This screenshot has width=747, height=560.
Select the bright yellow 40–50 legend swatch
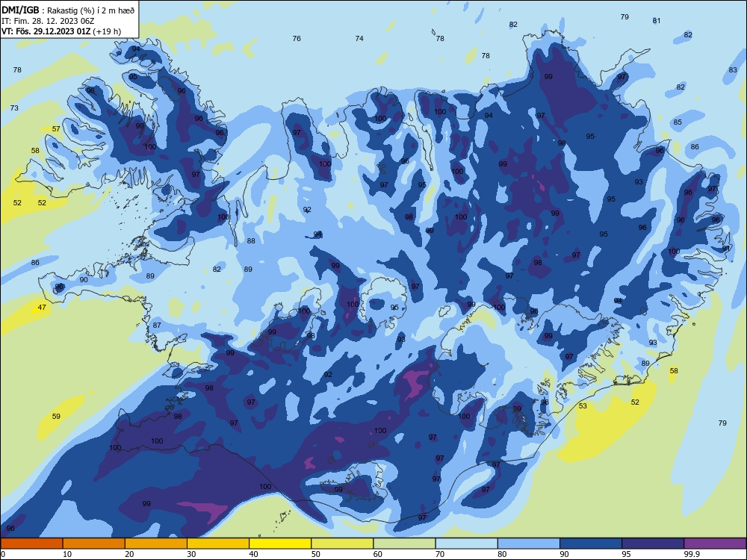coord(280,544)
